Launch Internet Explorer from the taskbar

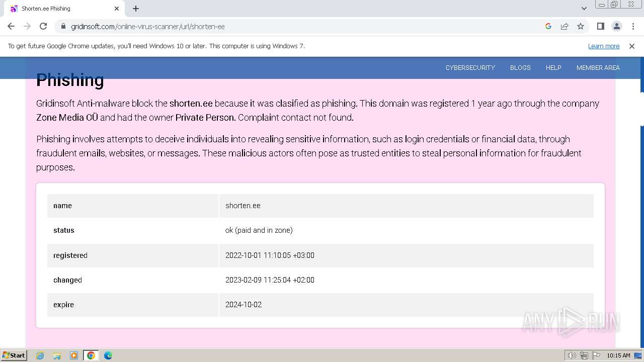40,355
